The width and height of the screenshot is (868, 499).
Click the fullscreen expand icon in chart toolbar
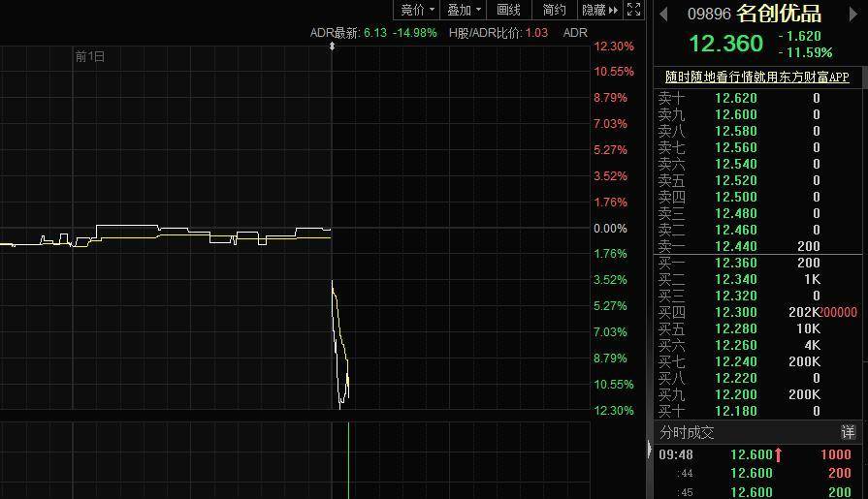[634, 10]
